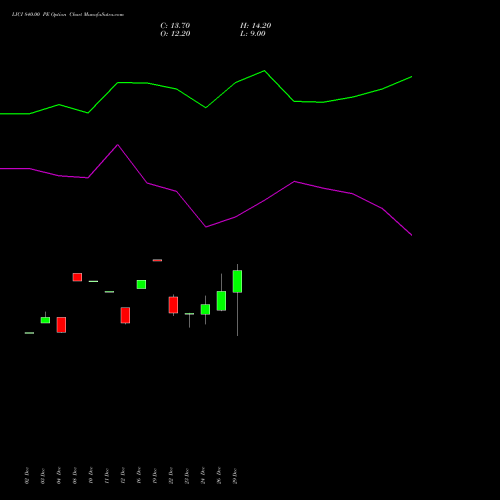Click the red candle above 12 Dec
Screen dimensions: 500x500
click(x=125, y=315)
